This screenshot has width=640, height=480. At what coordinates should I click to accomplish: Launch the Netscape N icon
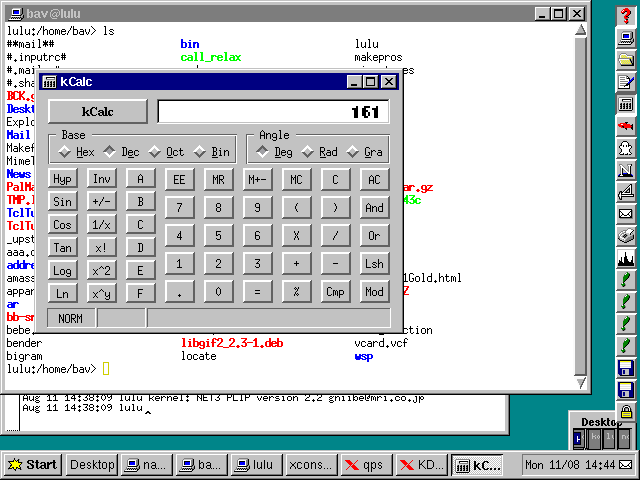[x=626, y=169]
